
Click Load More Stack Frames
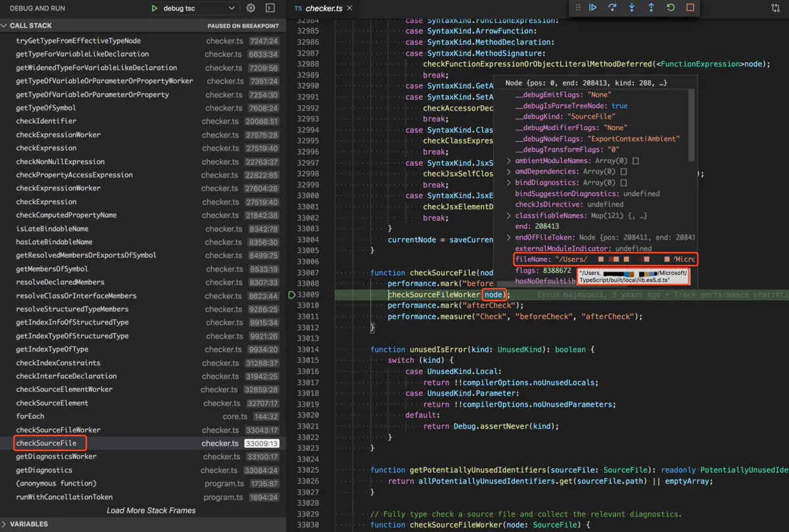151,510
